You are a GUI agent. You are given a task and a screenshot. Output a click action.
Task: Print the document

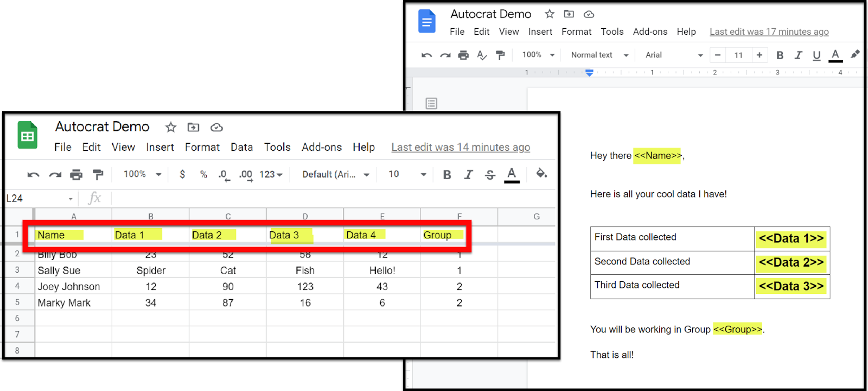(x=463, y=55)
